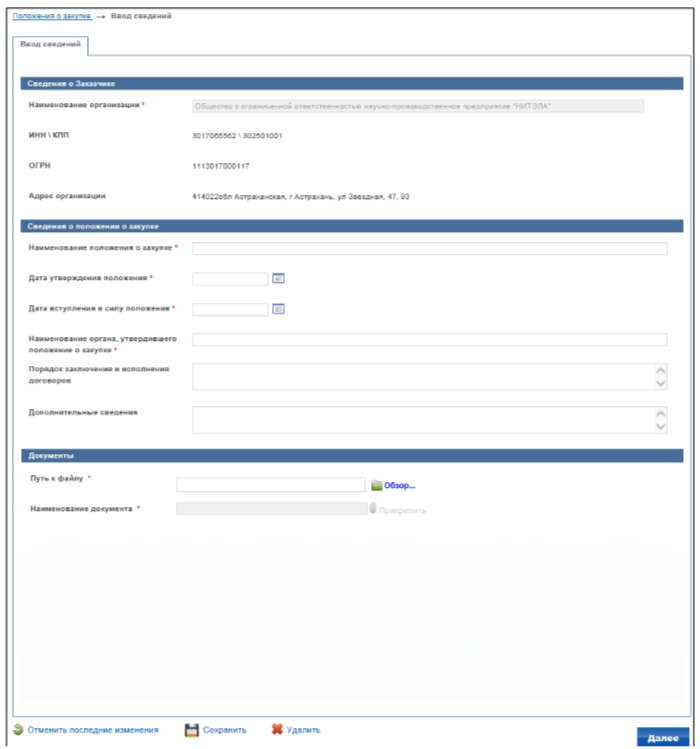Open calendar for Дата утверждения положения
Screen dimensions: 700x749
[278, 278]
